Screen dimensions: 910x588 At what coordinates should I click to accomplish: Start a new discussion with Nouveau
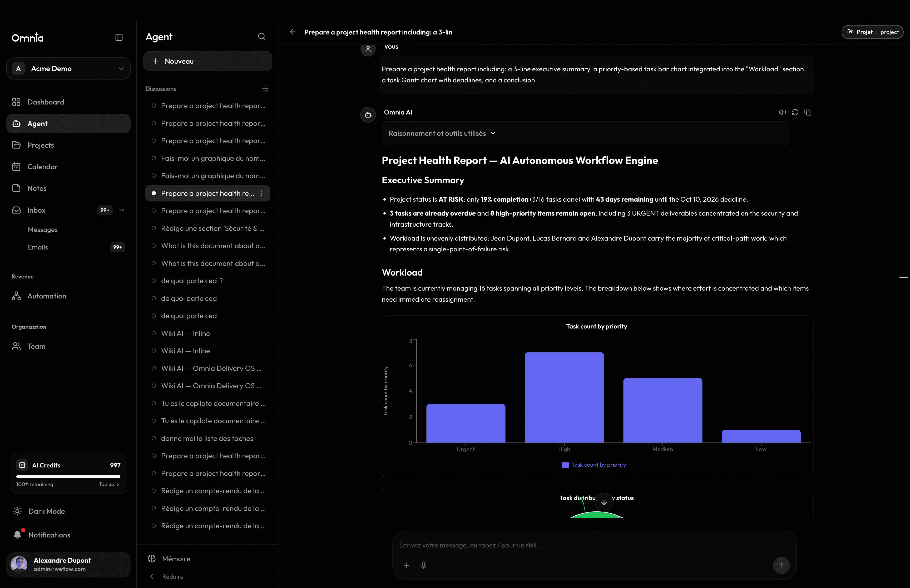click(207, 61)
